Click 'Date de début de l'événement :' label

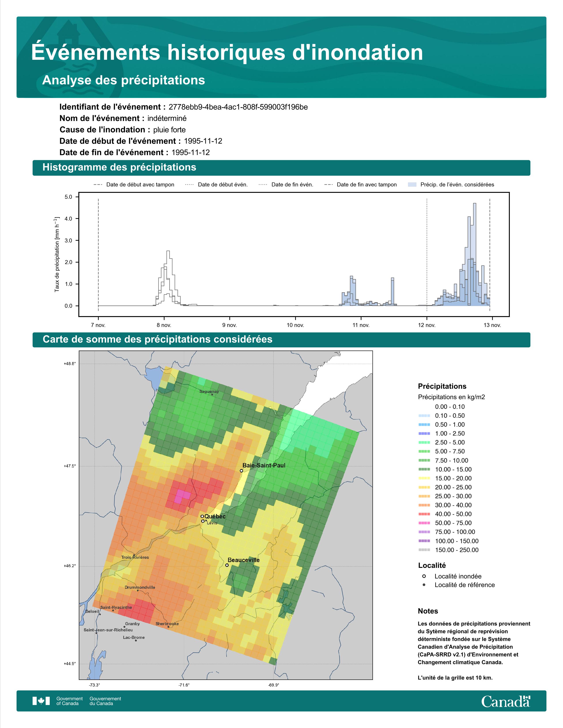tap(120, 141)
